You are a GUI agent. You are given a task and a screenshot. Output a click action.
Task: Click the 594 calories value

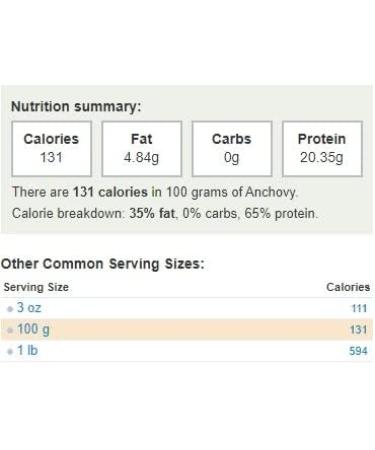point(358,351)
